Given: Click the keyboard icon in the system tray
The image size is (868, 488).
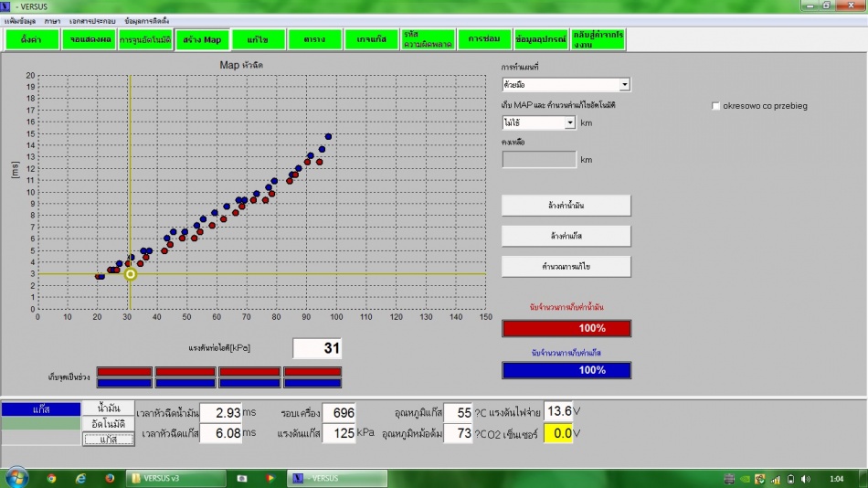Looking at the screenshot, I should 729,479.
